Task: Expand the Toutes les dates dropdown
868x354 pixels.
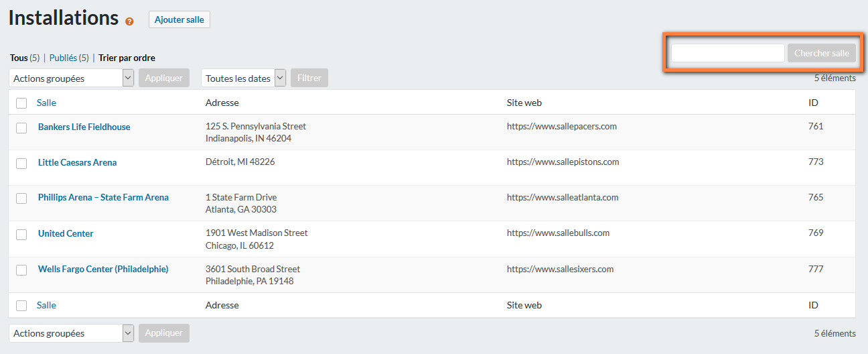Action: tap(244, 78)
